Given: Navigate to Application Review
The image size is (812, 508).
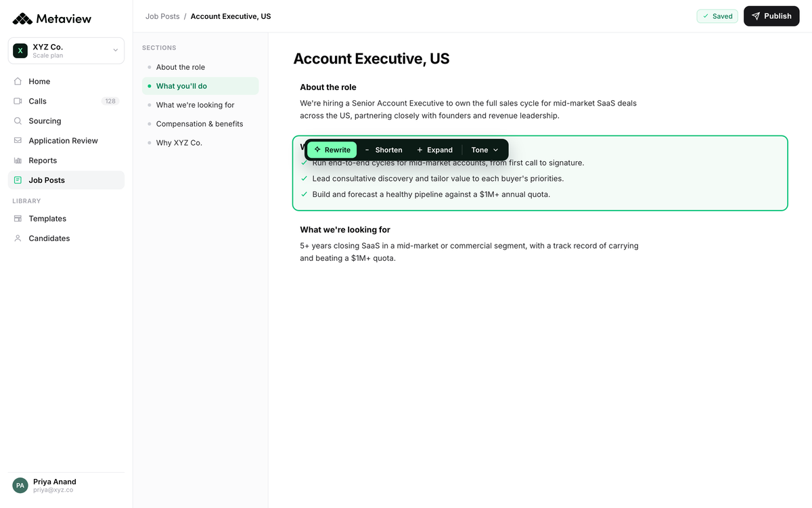Looking at the screenshot, I should (x=66, y=140).
